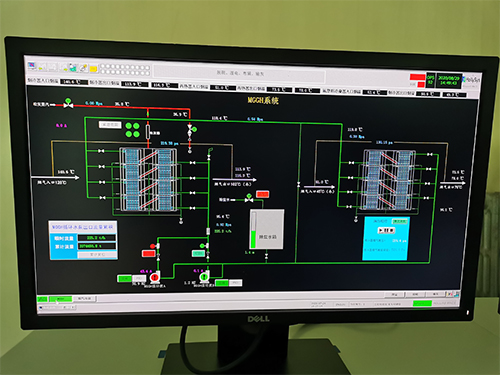This screenshot has height=375, width=500.
Task: Open the gray tab in bottom bar
Action: pyautogui.click(x=85, y=299)
